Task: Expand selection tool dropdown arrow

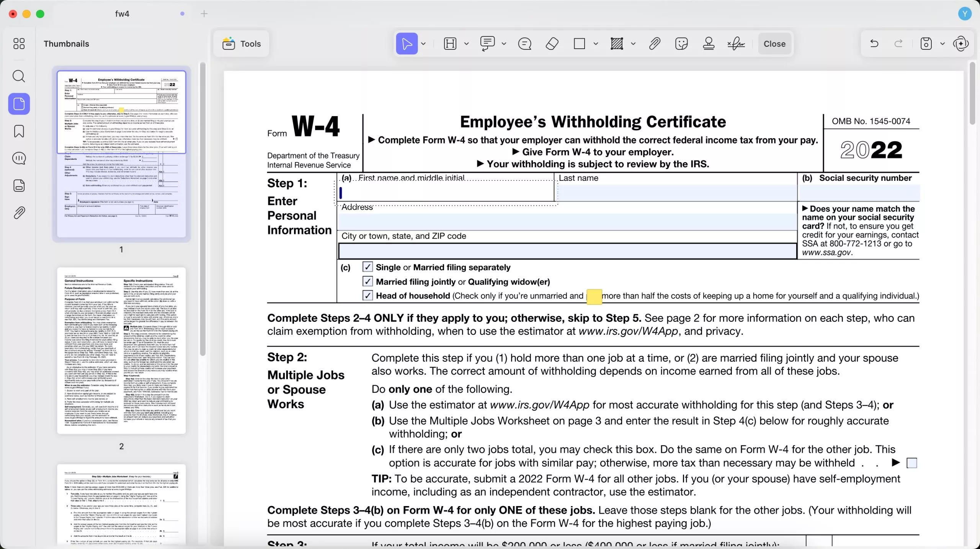Action: click(x=423, y=44)
